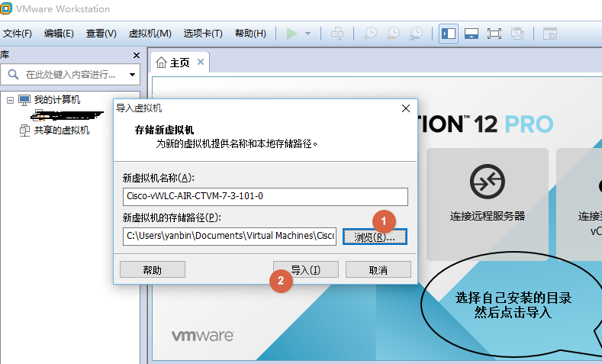
Task: Click the new VM name field
Action: point(266,197)
